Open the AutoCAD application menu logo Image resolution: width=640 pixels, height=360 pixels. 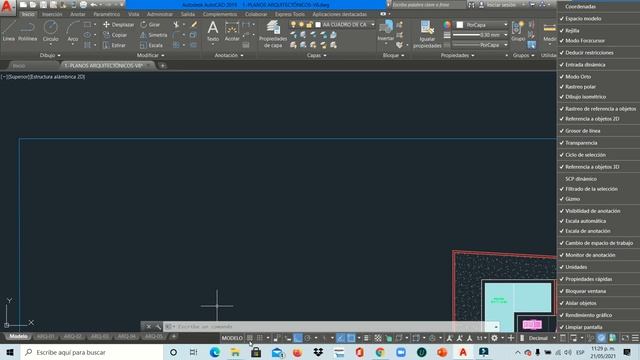[7, 7]
